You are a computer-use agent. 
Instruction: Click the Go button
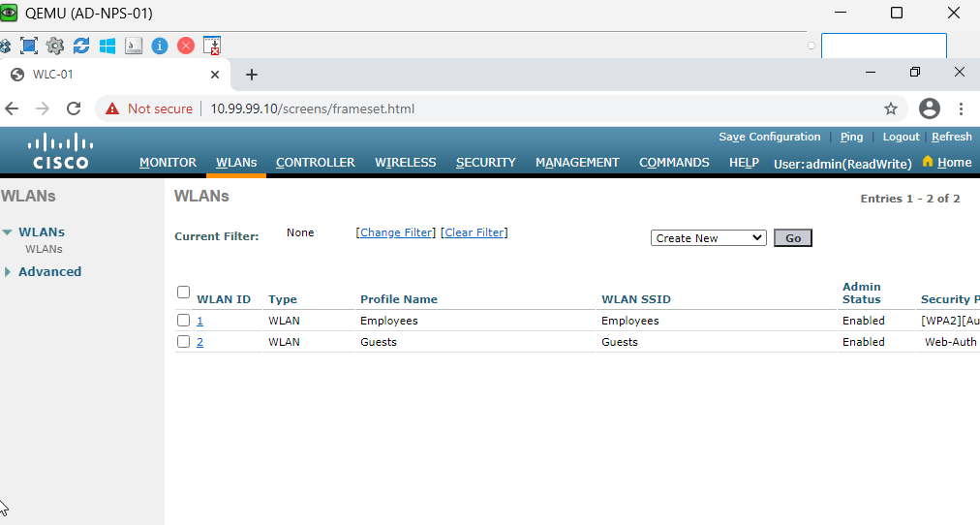[792, 238]
